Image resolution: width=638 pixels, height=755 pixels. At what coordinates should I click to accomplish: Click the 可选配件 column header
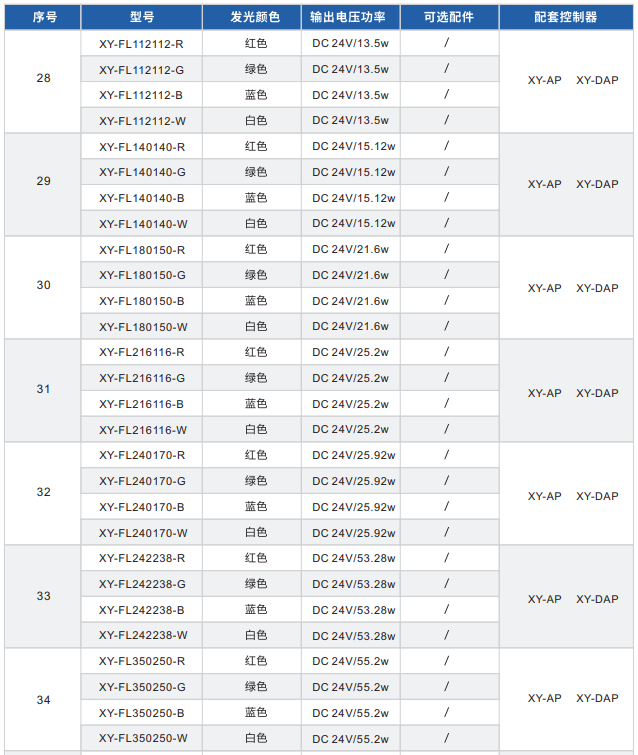[448, 17]
